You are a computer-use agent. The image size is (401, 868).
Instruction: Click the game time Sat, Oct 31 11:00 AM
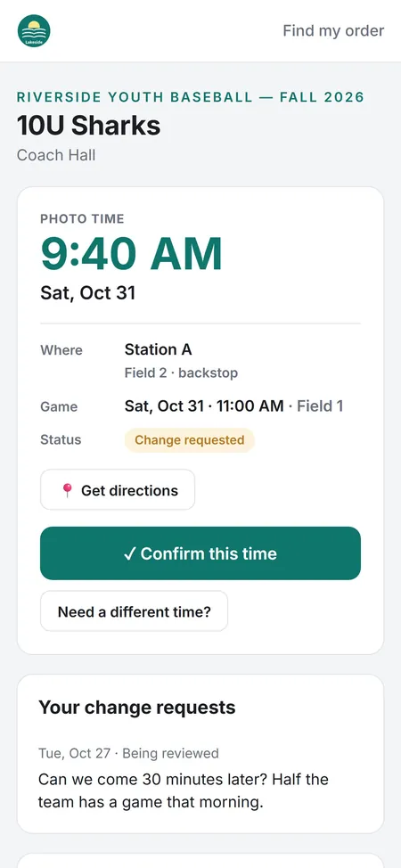coord(204,406)
